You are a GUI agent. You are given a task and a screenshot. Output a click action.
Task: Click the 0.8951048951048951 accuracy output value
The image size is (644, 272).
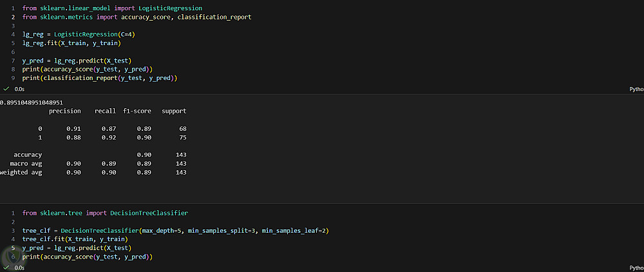(31, 102)
